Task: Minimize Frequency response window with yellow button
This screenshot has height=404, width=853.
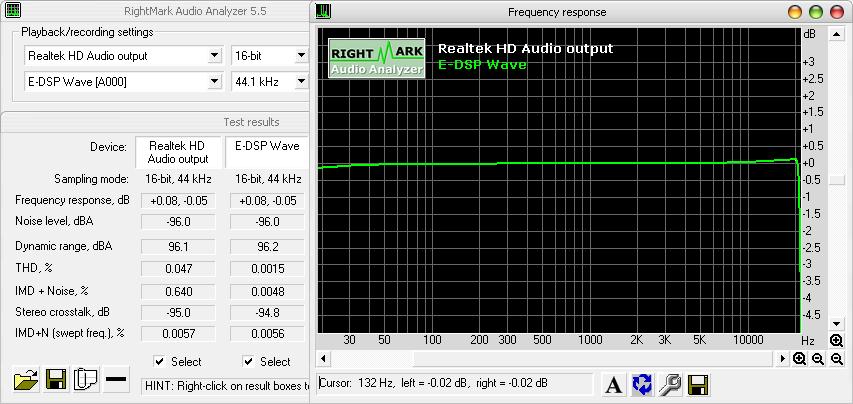Action: click(x=795, y=11)
